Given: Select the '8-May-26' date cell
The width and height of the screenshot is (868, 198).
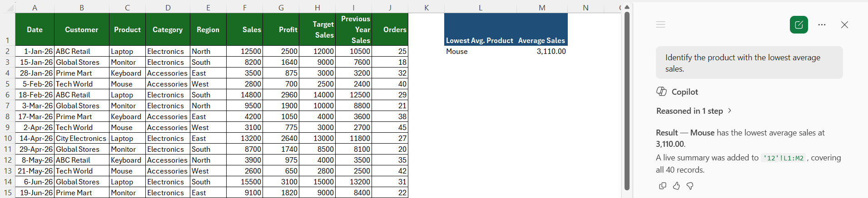Looking at the screenshot, I should [x=35, y=160].
